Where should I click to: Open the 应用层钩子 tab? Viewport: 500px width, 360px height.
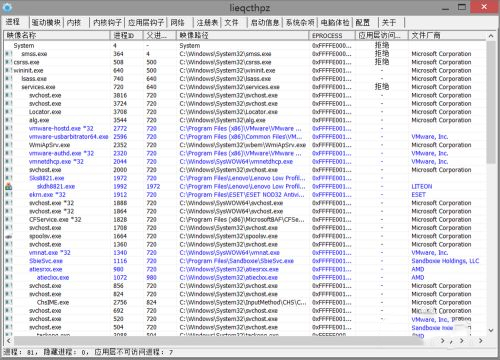(146, 22)
